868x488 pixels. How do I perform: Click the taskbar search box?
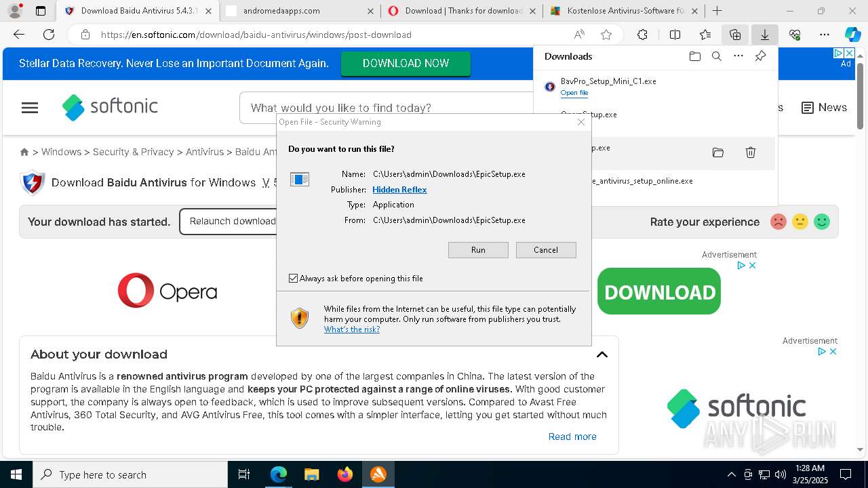130,474
